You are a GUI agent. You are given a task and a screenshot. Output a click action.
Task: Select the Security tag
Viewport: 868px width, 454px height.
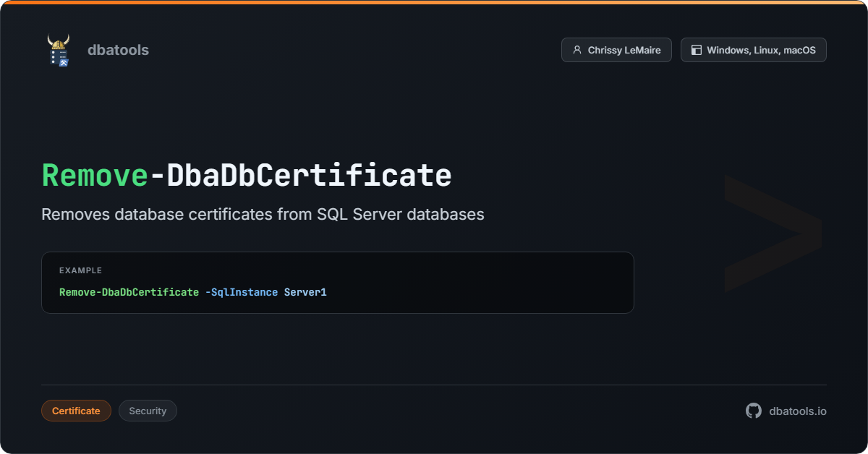point(148,411)
